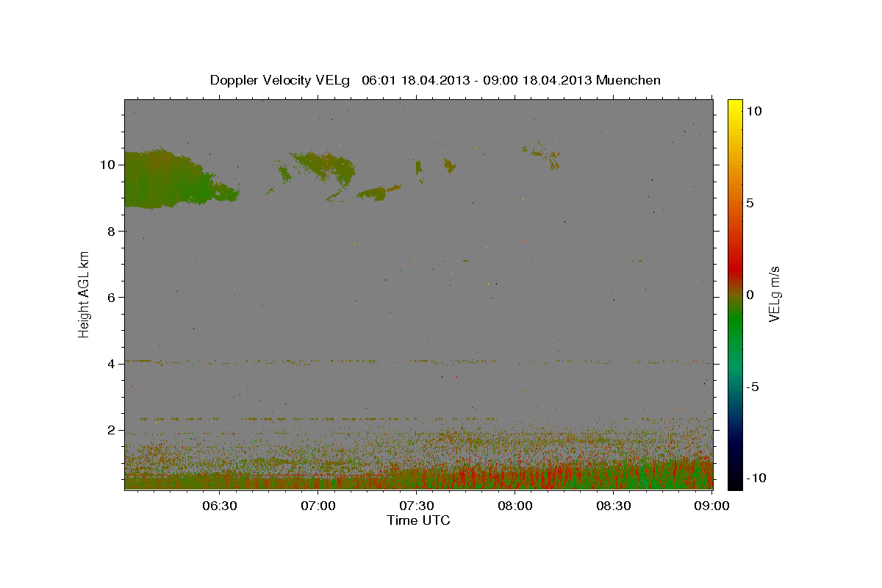Click the 'Height AGL km' axis label

[84, 294]
